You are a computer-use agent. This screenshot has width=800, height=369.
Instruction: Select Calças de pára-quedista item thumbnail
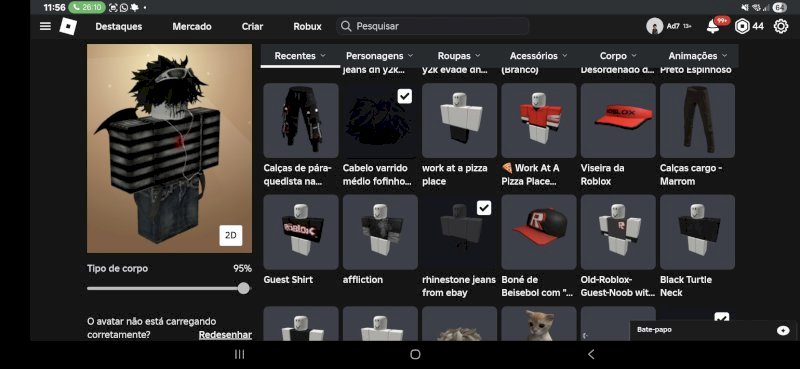[x=301, y=120]
